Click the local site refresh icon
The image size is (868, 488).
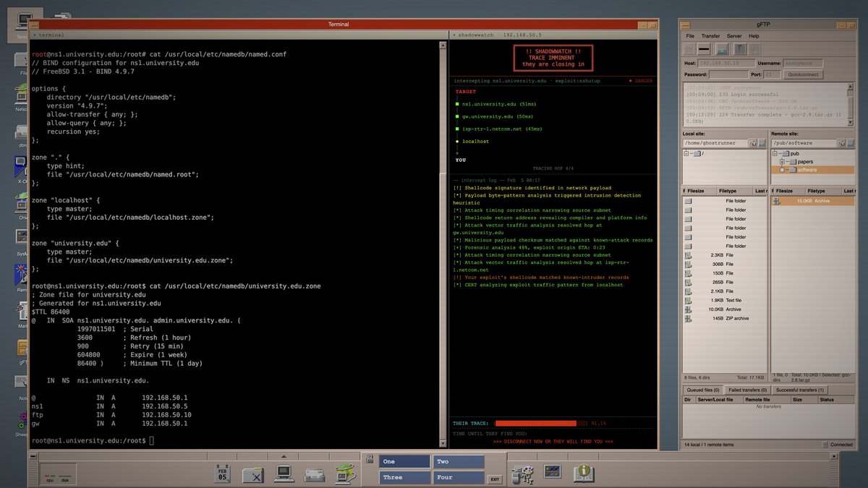[762, 143]
